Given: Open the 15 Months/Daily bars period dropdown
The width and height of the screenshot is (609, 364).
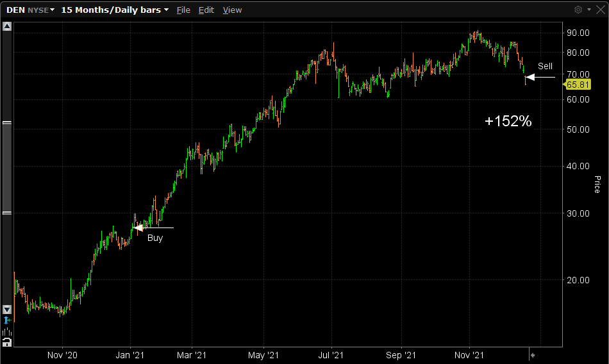Looking at the screenshot, I should pyautogui.click(x=115, y=10).
